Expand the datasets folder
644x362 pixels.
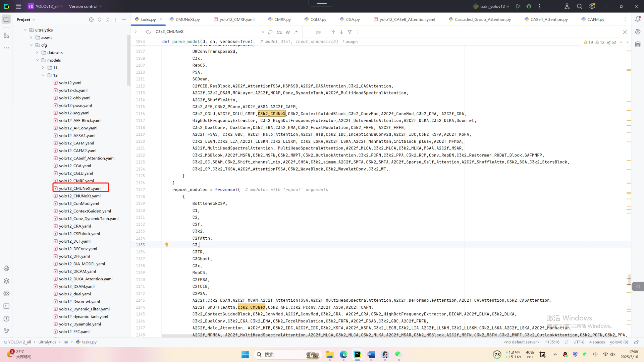point(37,53)
